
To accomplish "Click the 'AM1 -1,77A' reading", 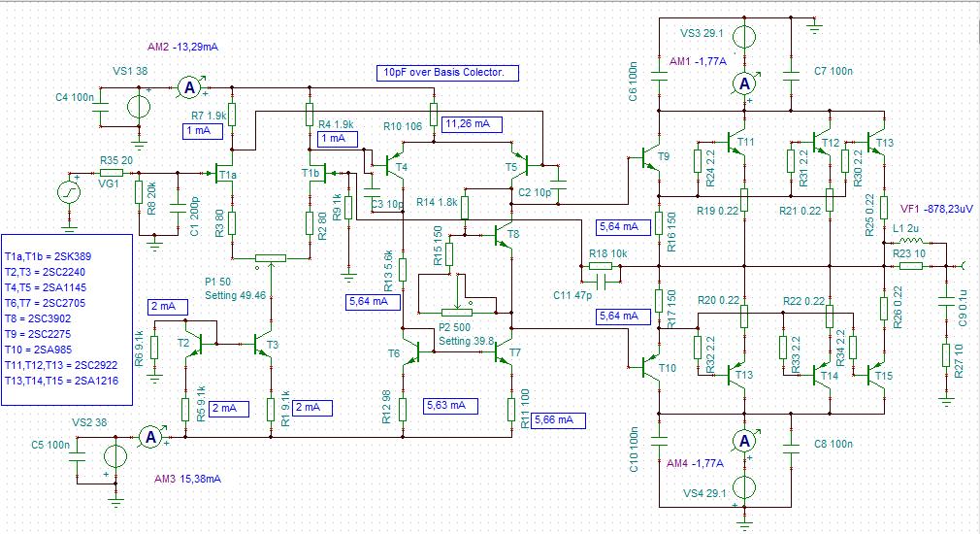I will [x=698, y=61].
